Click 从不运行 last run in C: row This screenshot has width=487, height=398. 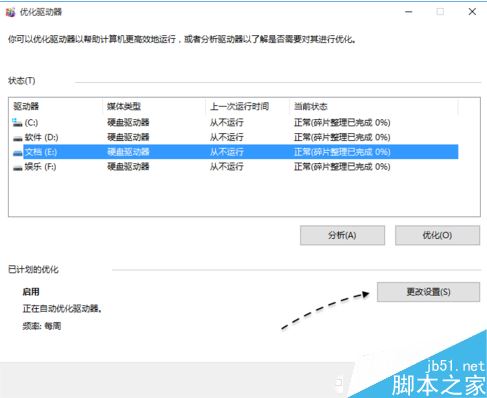click(227, 123)
